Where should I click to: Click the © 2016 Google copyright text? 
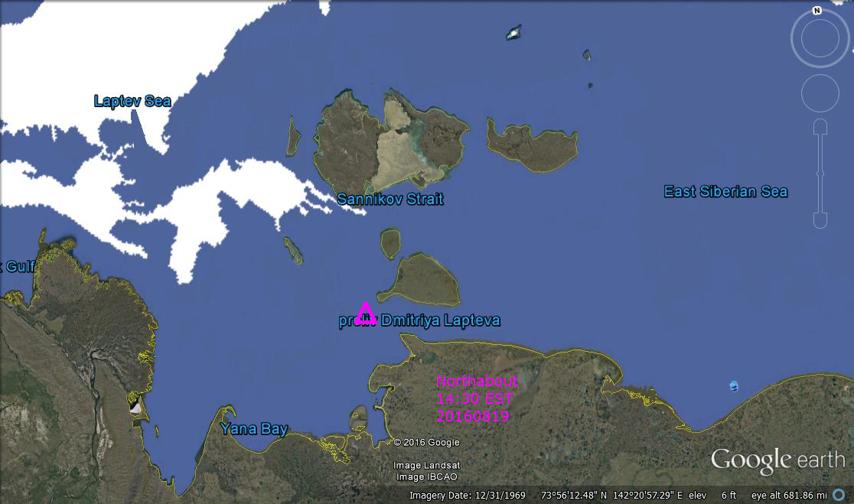coord(427,442)
